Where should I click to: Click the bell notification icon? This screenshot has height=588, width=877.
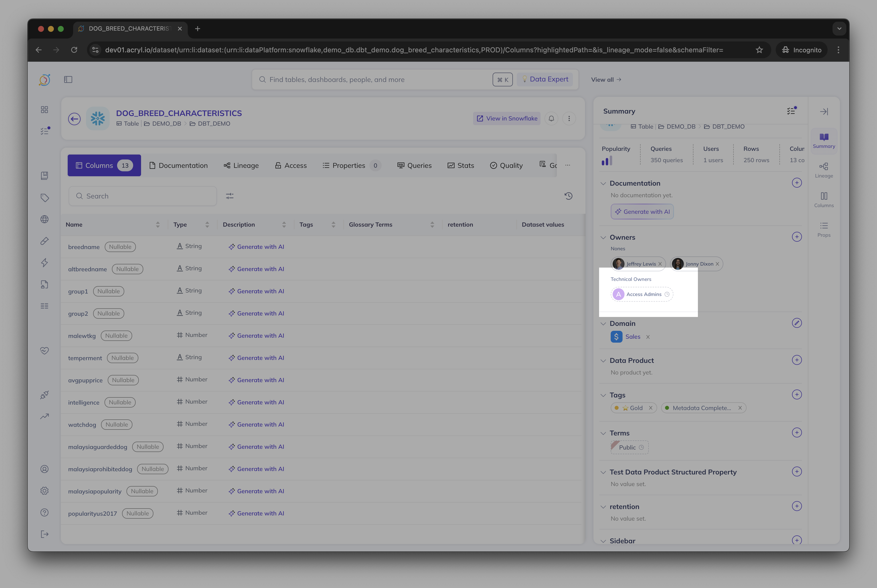[x=551, y=118]
